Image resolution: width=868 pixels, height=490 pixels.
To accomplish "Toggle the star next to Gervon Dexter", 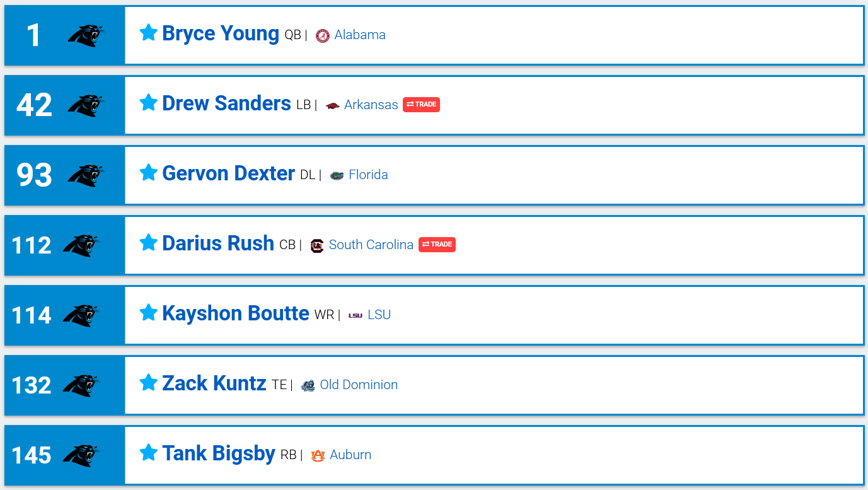I will coord(148,172).
